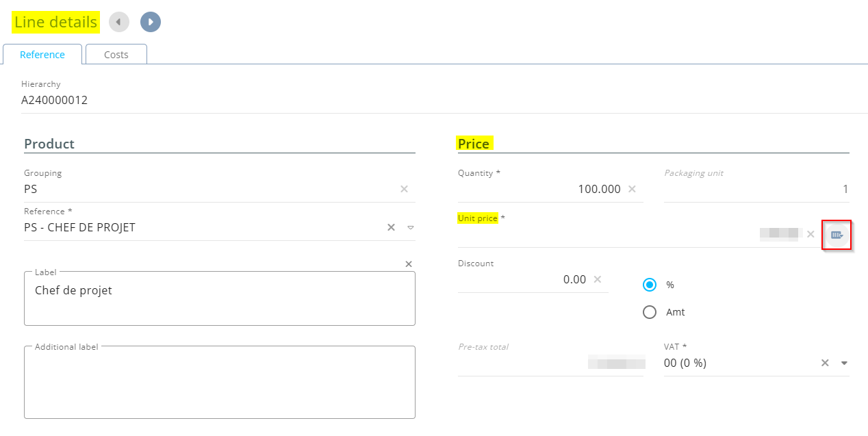
Task: Clear the VAT field selection
Action: click(826, 363)
